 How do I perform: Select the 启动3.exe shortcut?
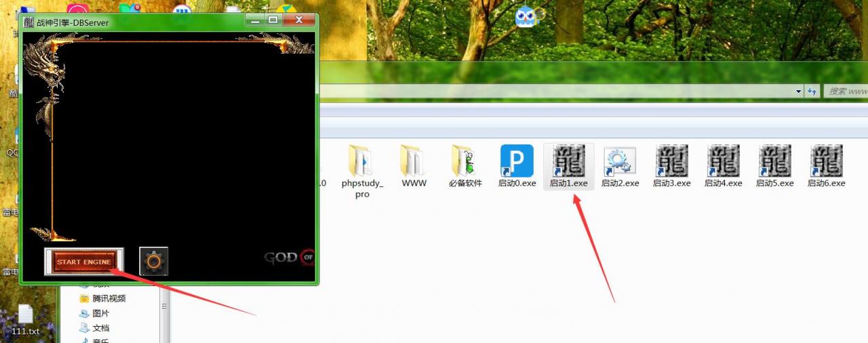[x=671, y=166]
